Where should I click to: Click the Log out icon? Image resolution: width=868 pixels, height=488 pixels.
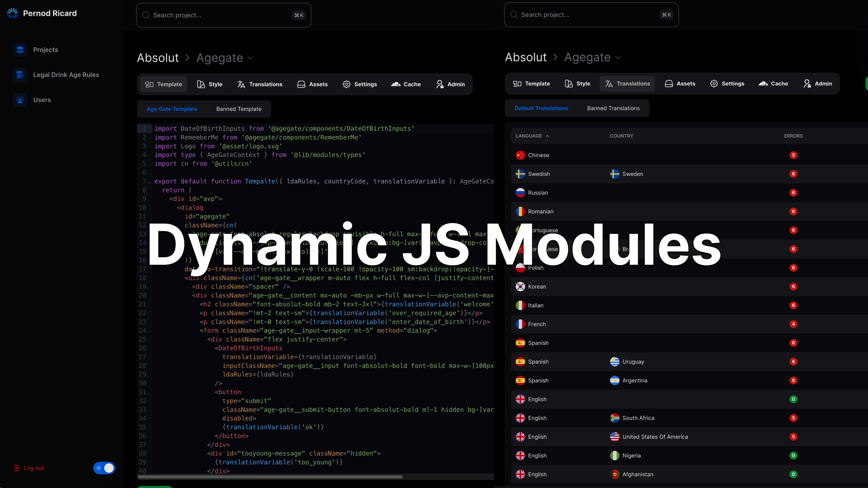pos(17,468)
